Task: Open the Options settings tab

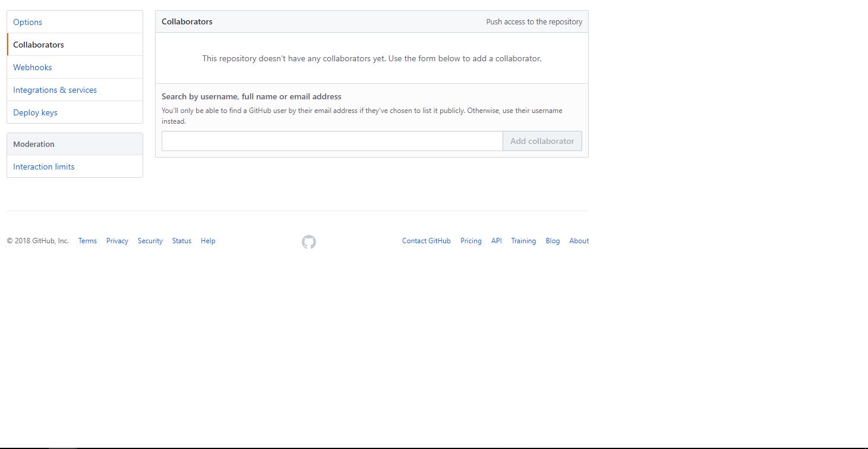Action: (28, 22)
